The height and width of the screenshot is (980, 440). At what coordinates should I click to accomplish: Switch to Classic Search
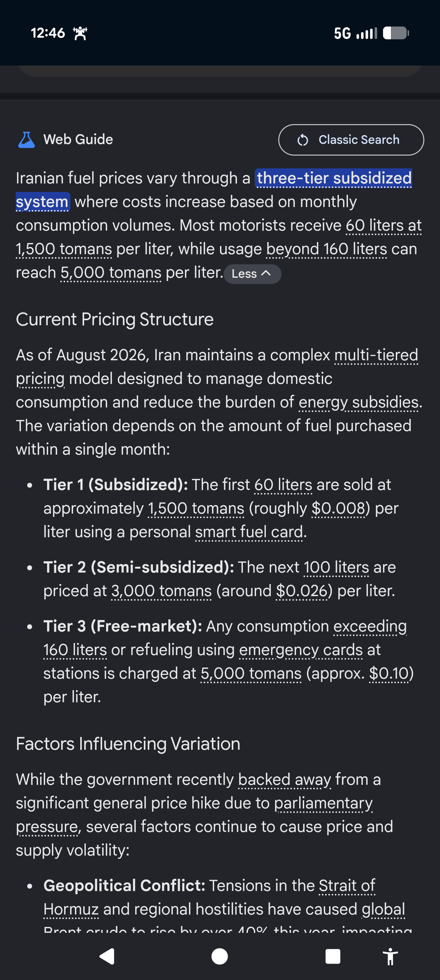351,140
